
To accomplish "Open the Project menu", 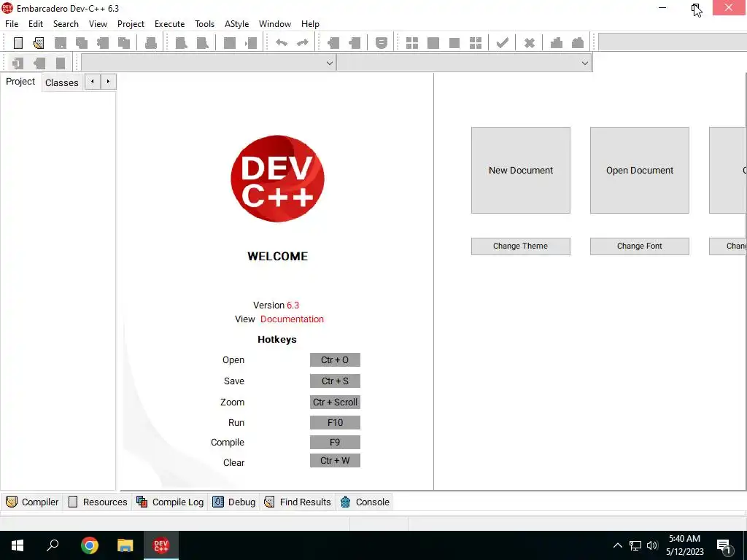I will (x=131, y=24).
